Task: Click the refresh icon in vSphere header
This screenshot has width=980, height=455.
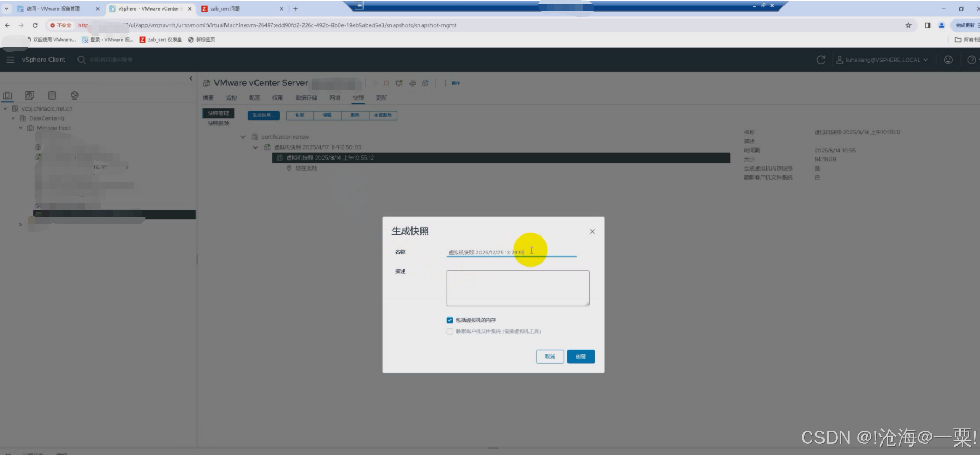Action: click(820, 60)
